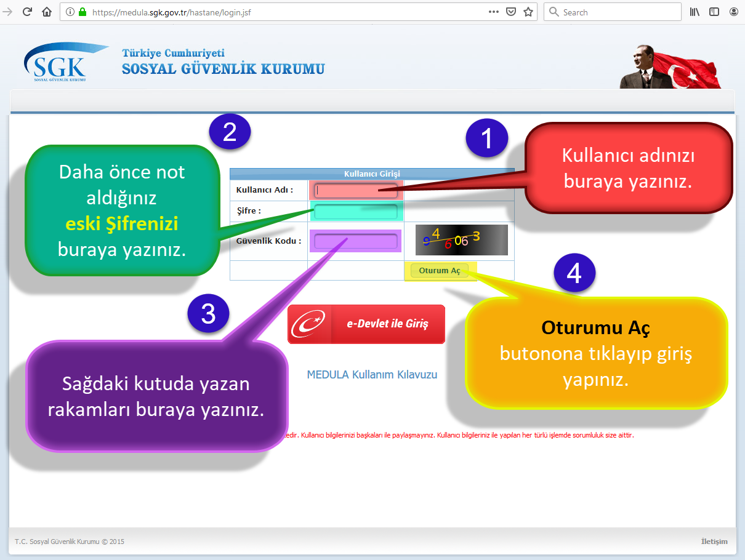The image size is (745, 560).
Task: Open the İletişim link in the footer
Action: (714, 542)
